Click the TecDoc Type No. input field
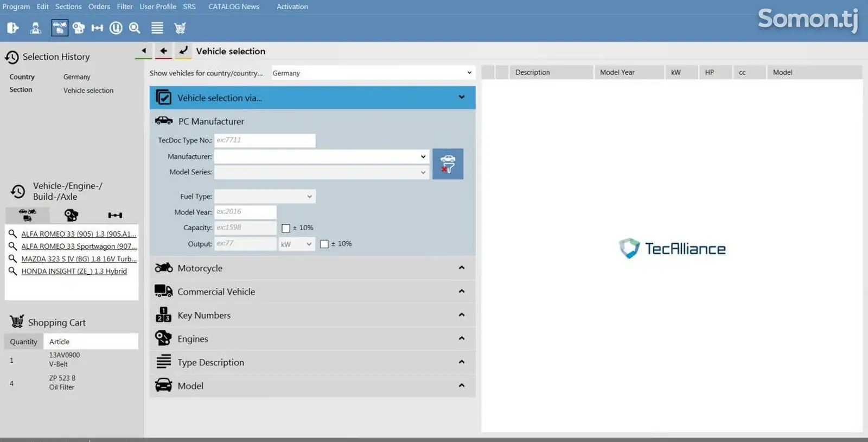Viewport: 868px width, 442px height. click(265, 141)
